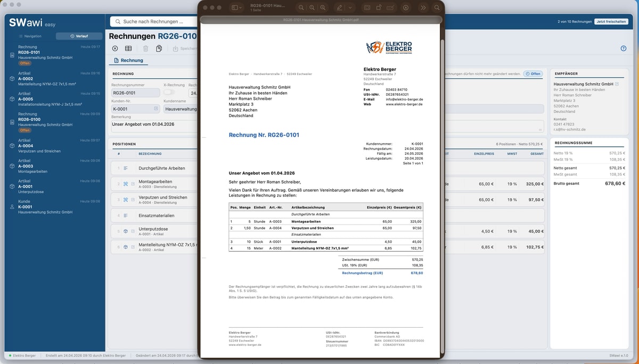Viewport: 639px width, 364px height.
Task: Click Brutto gesamt value 678,60 €
Action: 615,184
